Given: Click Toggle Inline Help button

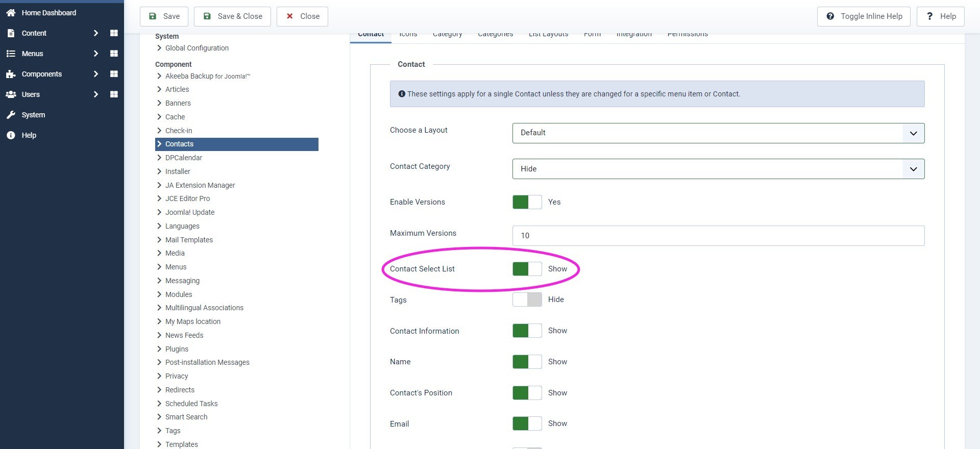Looking at the screenshot, I should pos(864,16).
